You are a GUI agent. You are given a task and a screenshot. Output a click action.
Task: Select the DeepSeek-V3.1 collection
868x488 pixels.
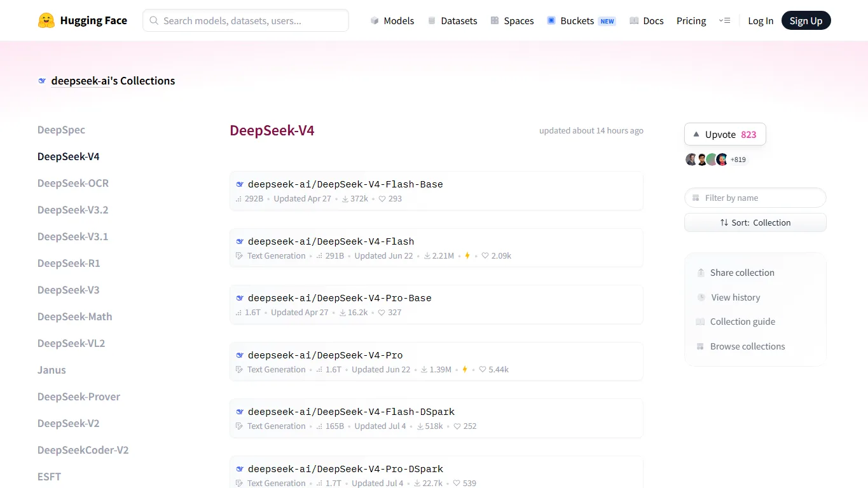[x=72, y=236]
